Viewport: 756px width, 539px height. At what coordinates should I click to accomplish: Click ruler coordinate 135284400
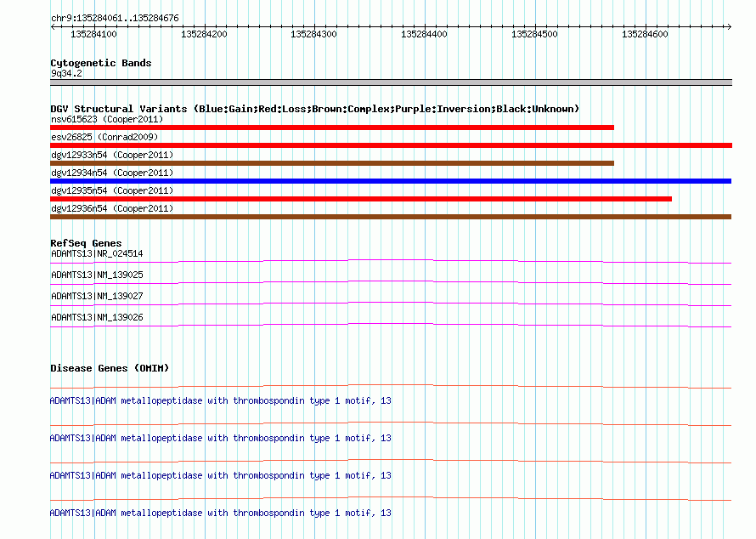click(424, 34)
